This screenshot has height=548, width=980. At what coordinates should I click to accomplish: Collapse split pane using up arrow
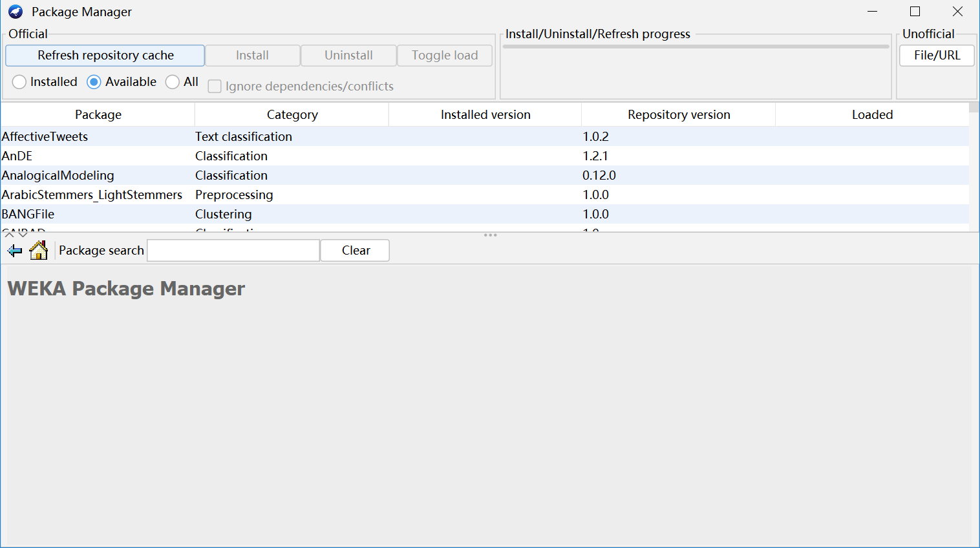tap(9, 235)
